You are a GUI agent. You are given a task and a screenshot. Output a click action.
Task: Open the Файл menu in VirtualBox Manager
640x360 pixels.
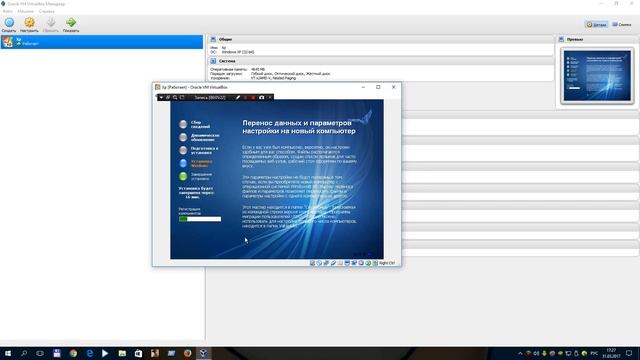pos(7,11)
